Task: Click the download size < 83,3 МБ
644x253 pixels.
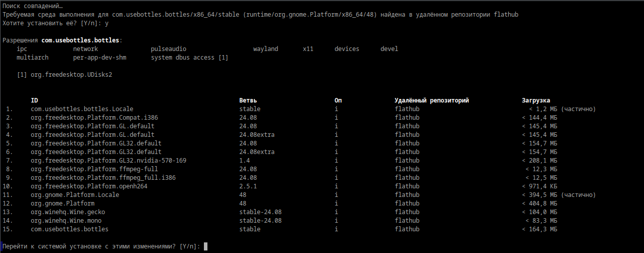Action: coord(542,220)
